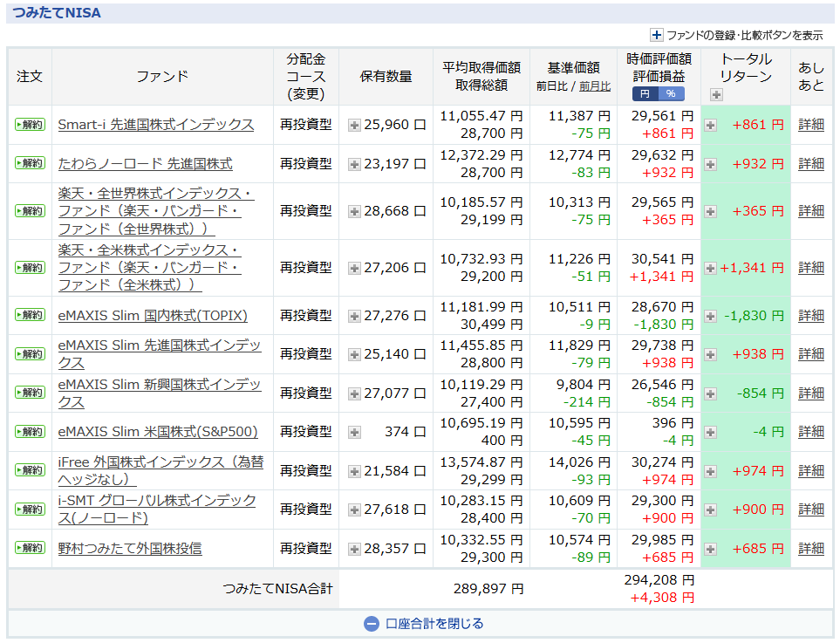
Task: Expand トータルリターン header plus icon
Action: [716, 95]
